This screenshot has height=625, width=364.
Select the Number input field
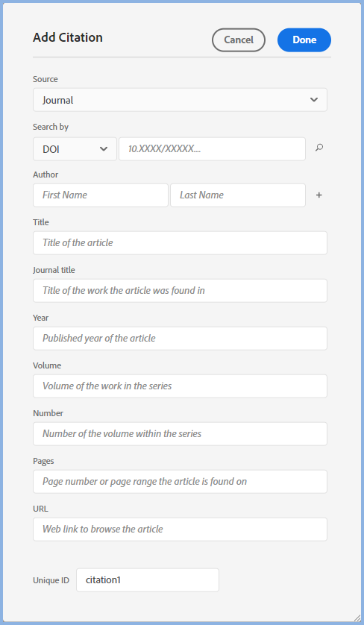tap(181, 433)
